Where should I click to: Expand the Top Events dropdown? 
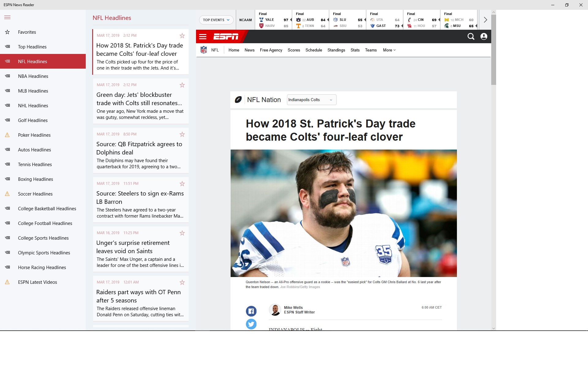[x=216, y=20]
